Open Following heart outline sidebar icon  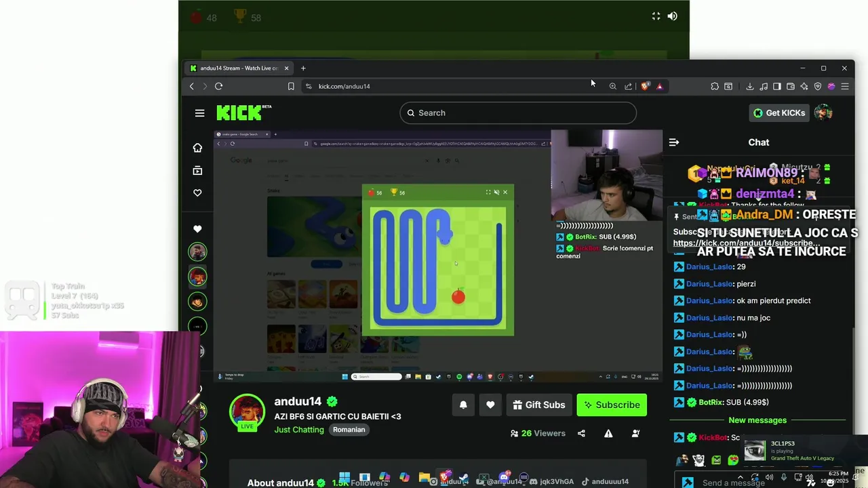(x=197, y=193)
